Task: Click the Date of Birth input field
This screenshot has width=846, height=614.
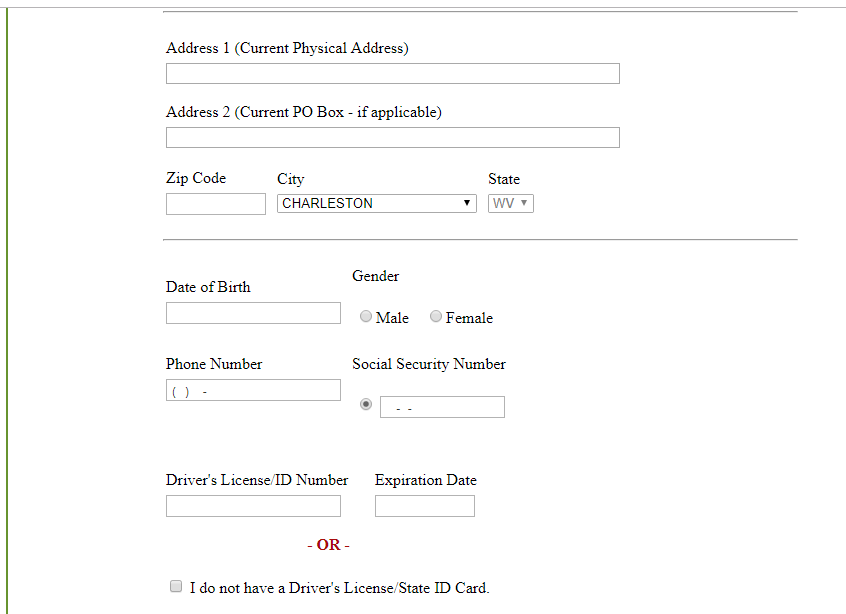Action: pyautogui.click(x=253, y=313)
